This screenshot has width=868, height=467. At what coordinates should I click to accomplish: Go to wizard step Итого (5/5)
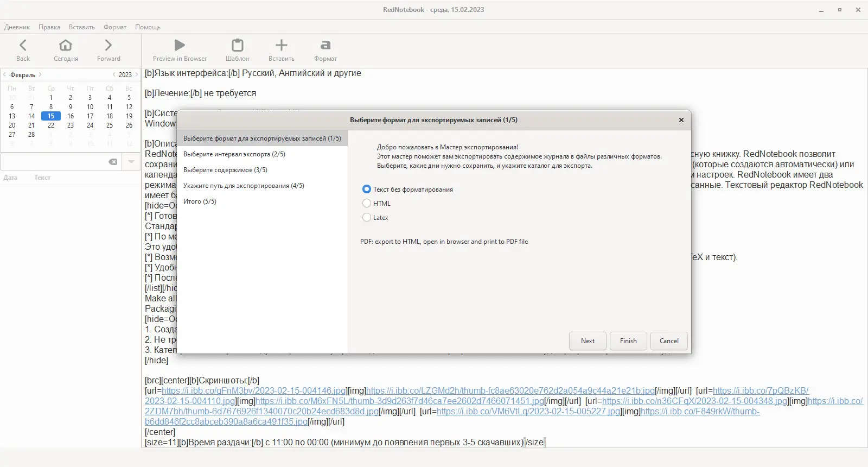click(x=262, y=201)
